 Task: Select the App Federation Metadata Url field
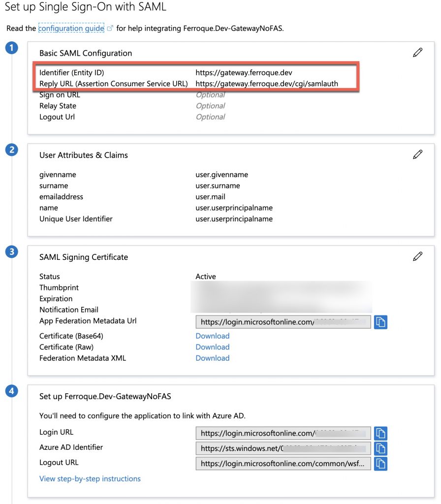(283, 322)
